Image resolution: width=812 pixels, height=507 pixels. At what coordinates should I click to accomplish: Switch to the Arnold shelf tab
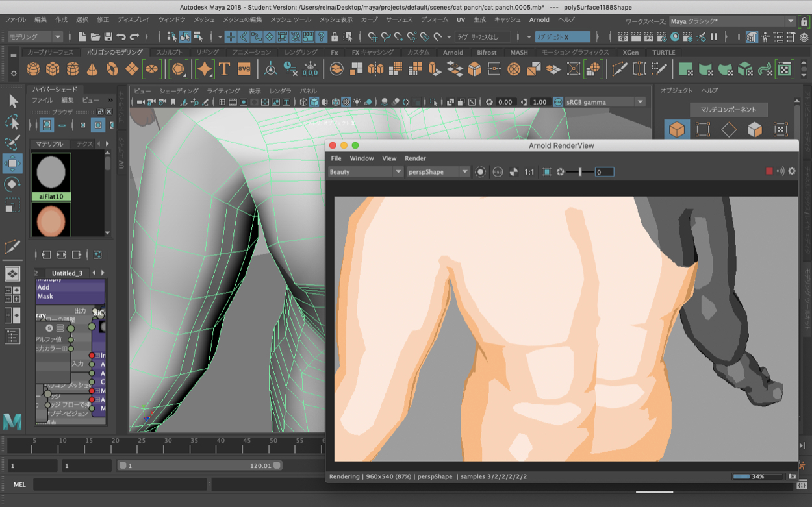pos(453,53)
